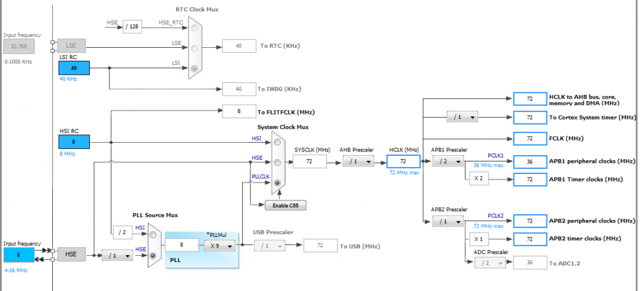Screen dimensions: 644x291
Task: Select PLLCLK radio in System Clock Mux
Action: pyautogui.click(x=277, y=182)
